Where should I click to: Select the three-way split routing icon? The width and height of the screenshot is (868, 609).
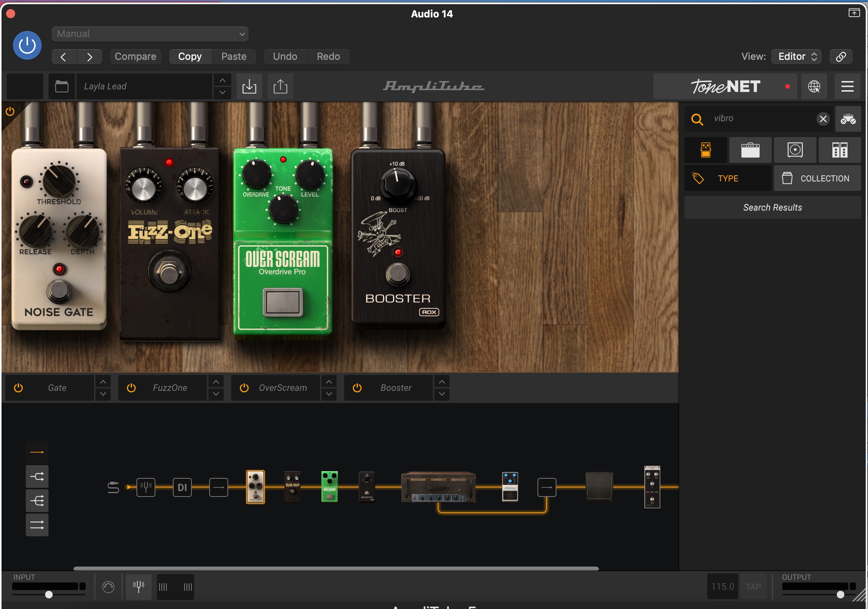pyautogui.click(x=37, y=501)
